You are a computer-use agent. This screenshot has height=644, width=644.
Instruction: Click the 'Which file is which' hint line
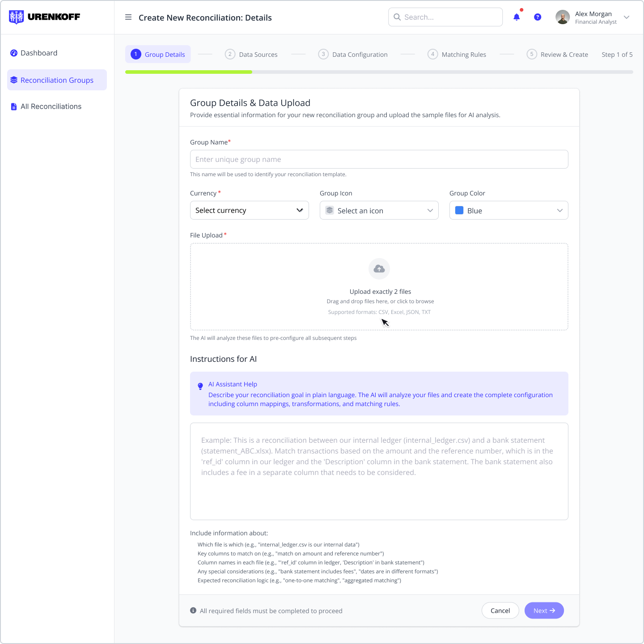(x=279, y=545)
